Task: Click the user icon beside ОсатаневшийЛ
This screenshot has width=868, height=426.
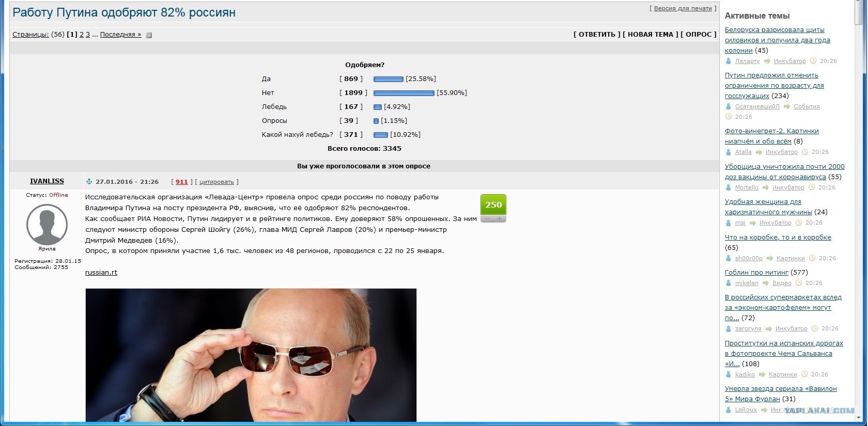Action: click(729, 106)
